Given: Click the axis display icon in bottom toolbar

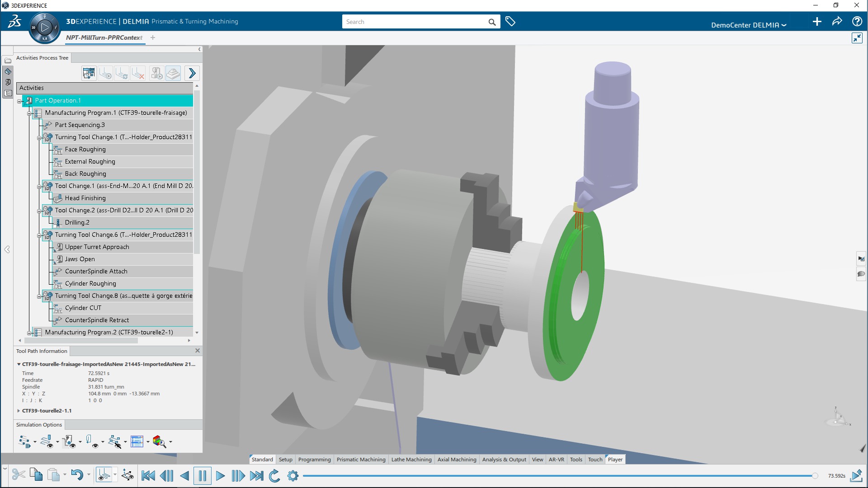Looking at the screenshot, I should pyautogui.click(x=128, y=475).
